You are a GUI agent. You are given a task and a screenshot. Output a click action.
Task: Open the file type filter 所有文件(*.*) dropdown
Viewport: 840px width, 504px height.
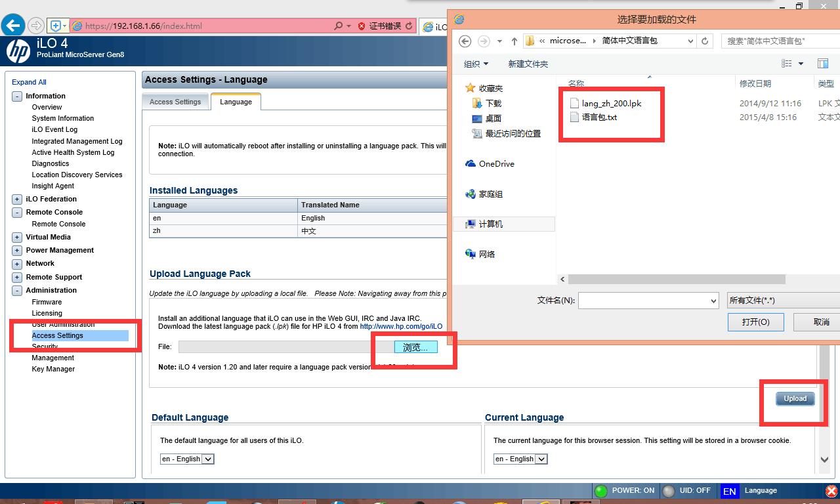[784, 301]
